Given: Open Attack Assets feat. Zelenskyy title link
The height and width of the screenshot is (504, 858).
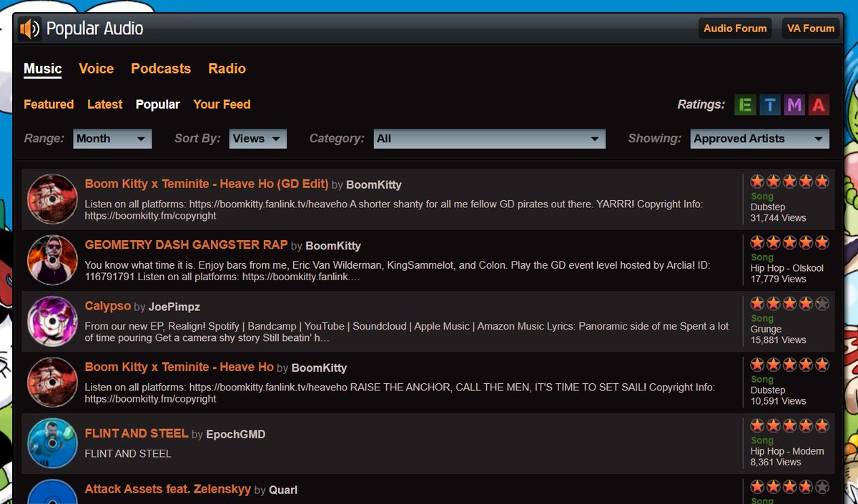Looking at the screenshot, I should tap(168, 489).
